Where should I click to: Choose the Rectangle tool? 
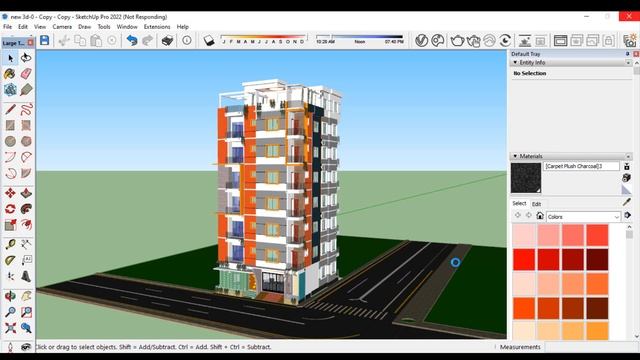(x=10, y=125)
